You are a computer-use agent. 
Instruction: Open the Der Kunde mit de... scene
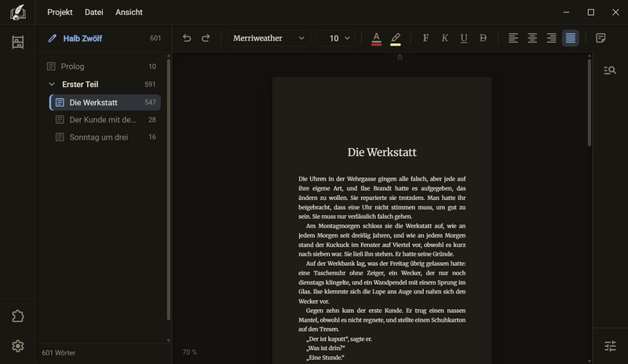click(x=105, y=120)
